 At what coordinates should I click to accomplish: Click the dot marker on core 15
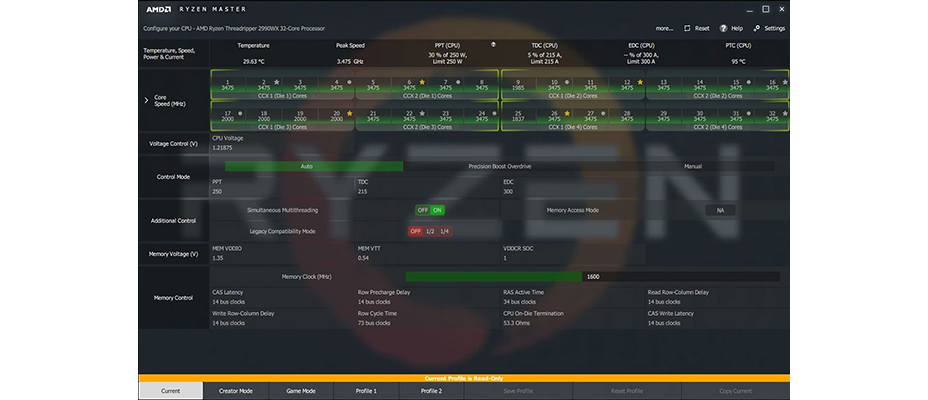click(749, 82)
